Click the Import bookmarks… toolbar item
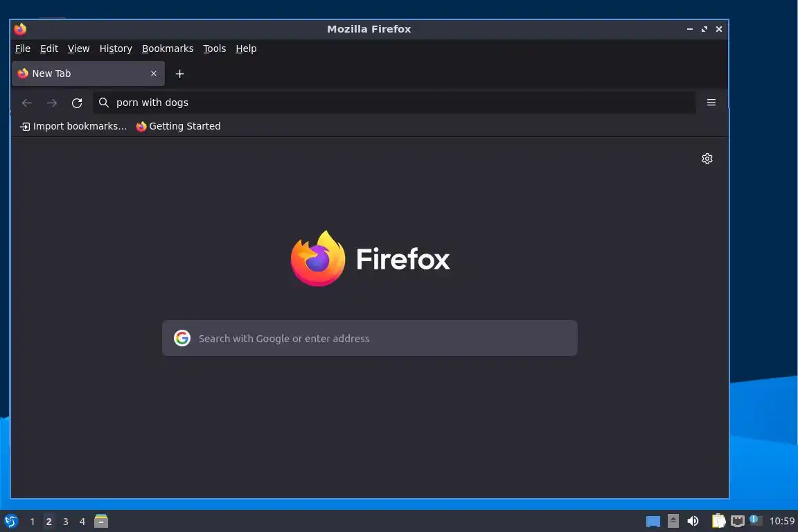The width and height of the screenshot is (798, 532). tap(73, 126)
